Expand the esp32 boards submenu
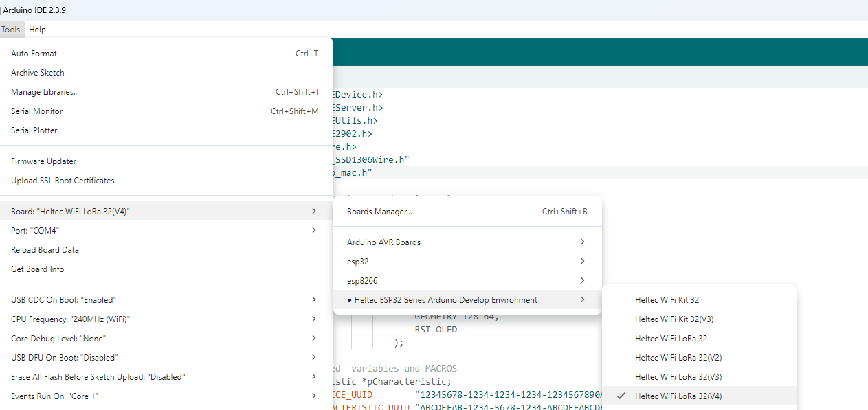This screenshot has width=868, height=410. 467,262
